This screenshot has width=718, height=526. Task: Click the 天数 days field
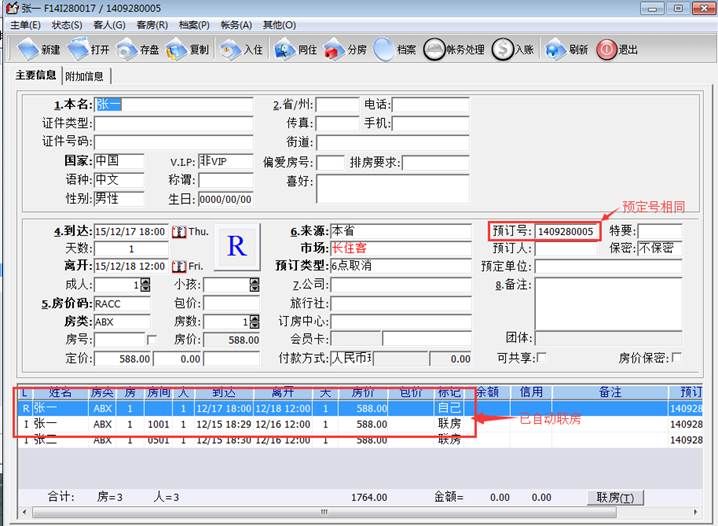pyautogui.click(x=131, y=249)
